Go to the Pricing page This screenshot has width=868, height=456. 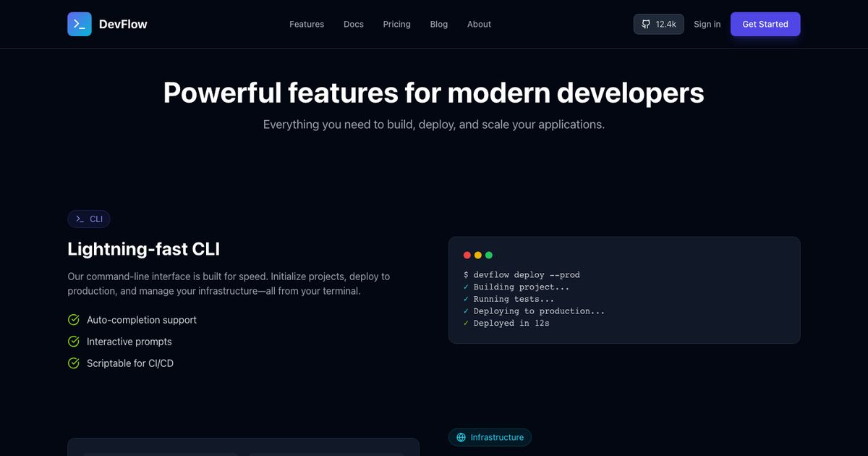coord(397,24)
